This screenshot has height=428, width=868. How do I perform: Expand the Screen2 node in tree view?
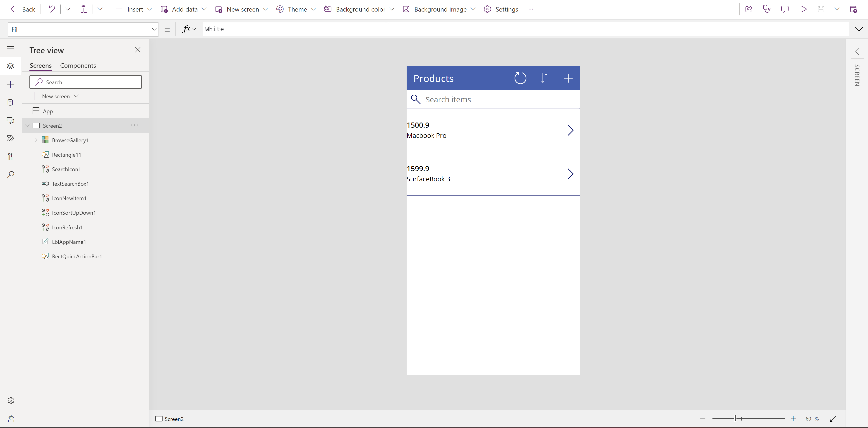tap(26, 125)
